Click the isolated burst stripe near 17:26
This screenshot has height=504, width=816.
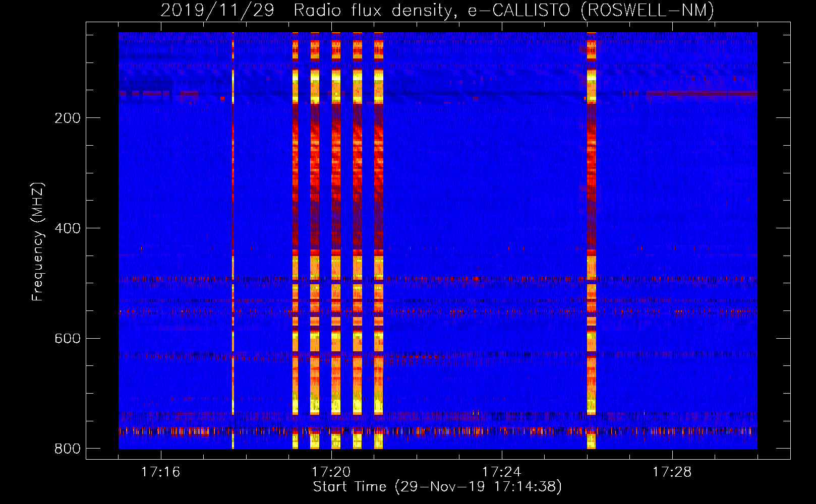coord(592,240)
